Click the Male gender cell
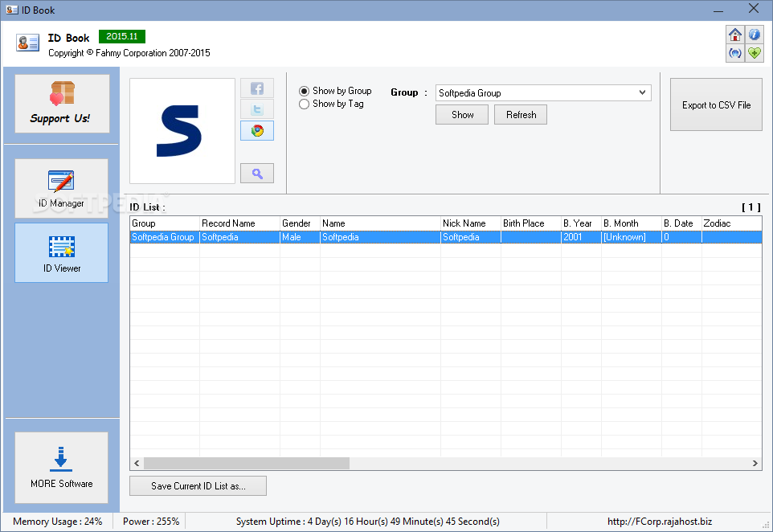 point(300,237)
